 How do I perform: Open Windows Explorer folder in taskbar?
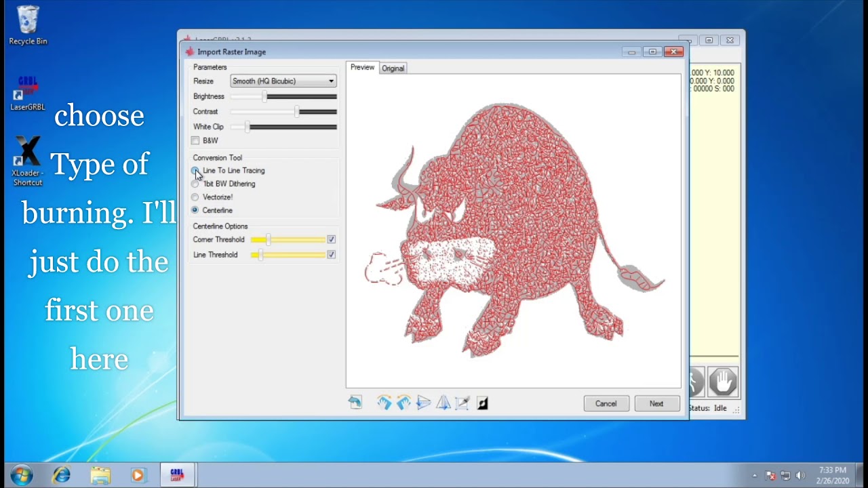tap(100, 475)
